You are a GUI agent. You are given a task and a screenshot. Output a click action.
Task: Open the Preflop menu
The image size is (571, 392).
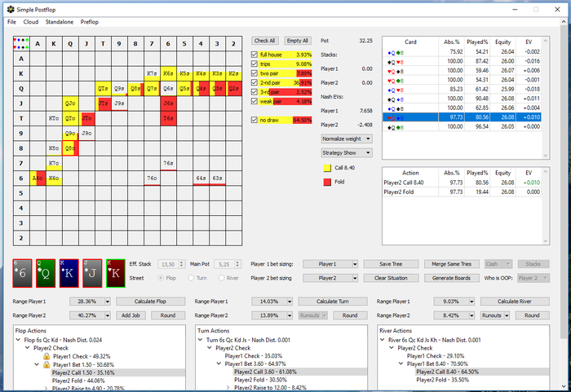coord(90,22)
